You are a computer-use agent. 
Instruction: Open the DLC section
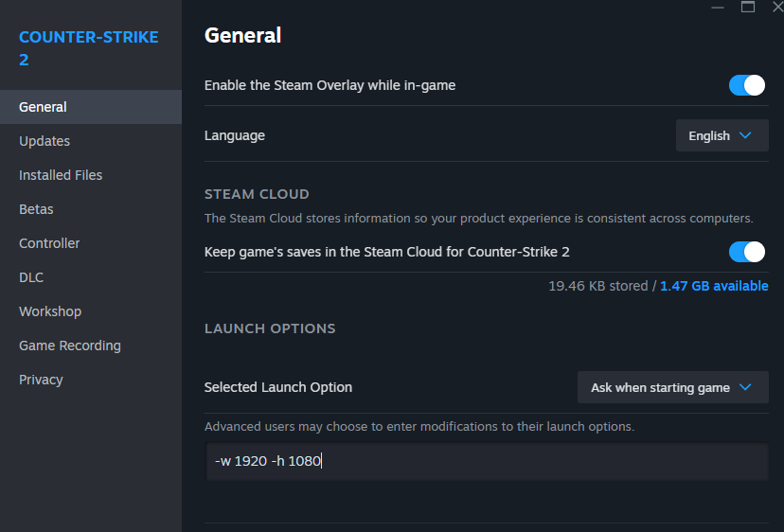point(31,277)
